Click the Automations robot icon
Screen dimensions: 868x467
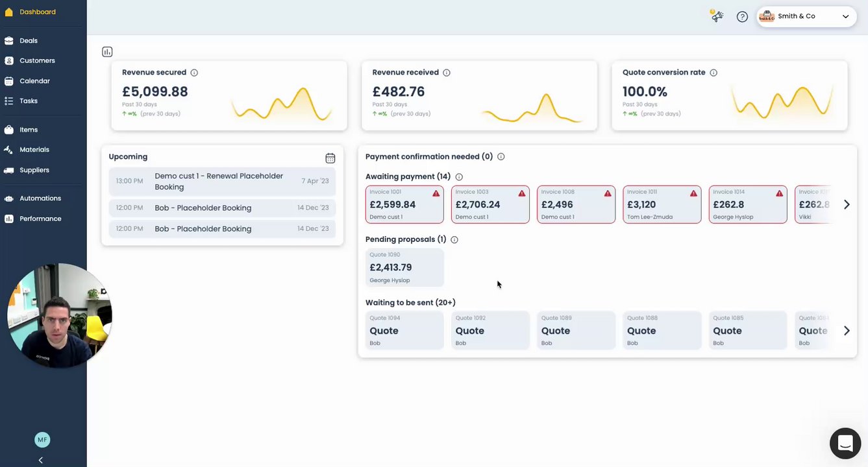click(x=9, y=198)
